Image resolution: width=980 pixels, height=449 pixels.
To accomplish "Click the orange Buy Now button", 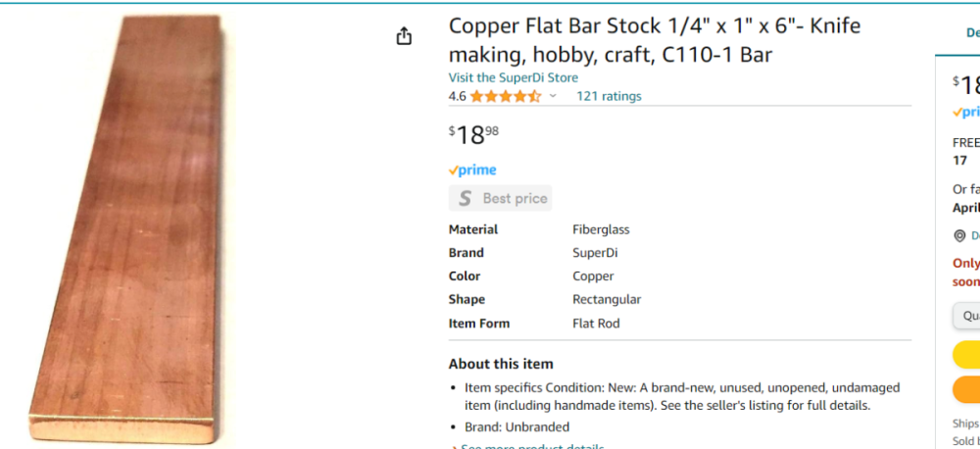I will (x=966, y=389).
